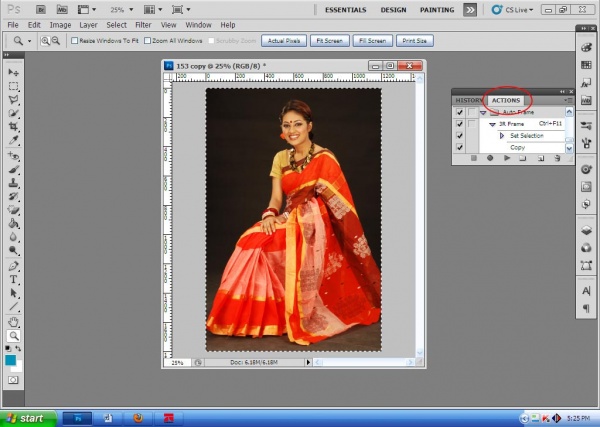Switch to the History tab
The image size is (600, 427).
coord(468,100)
